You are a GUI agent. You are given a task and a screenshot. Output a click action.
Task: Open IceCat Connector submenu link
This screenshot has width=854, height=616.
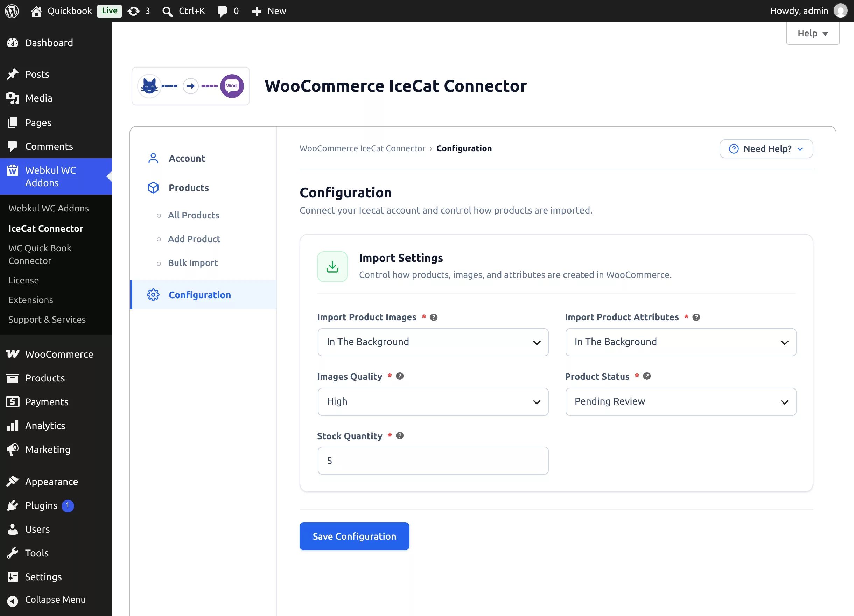point(45,228)
